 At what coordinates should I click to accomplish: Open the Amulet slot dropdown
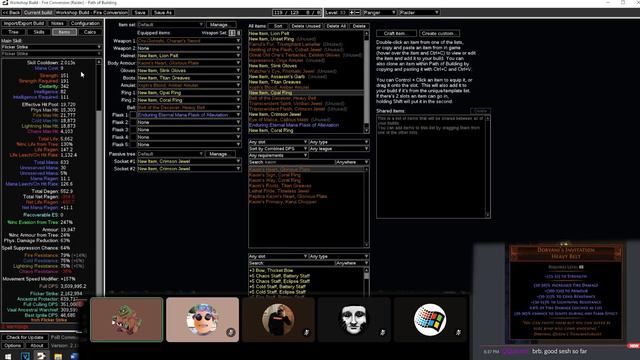[x=189, y=85]
